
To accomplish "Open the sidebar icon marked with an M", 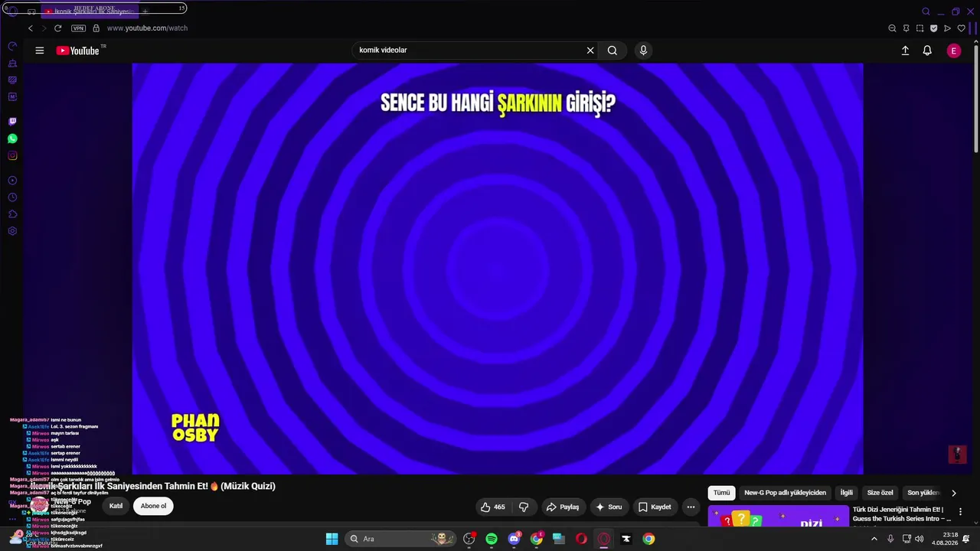I will pyautogui.click(x=12, y=97).
